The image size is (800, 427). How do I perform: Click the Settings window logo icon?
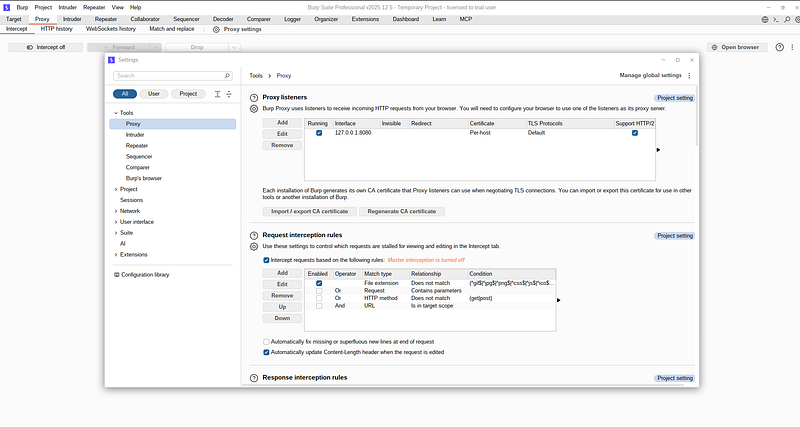click(x=111, y=60)
